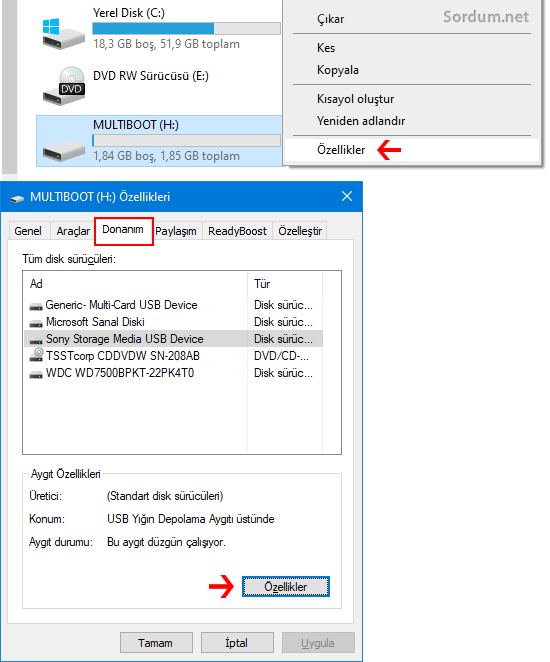Switch to the Araçlar tab
The image size is (550, 662).
click(73, 231)
